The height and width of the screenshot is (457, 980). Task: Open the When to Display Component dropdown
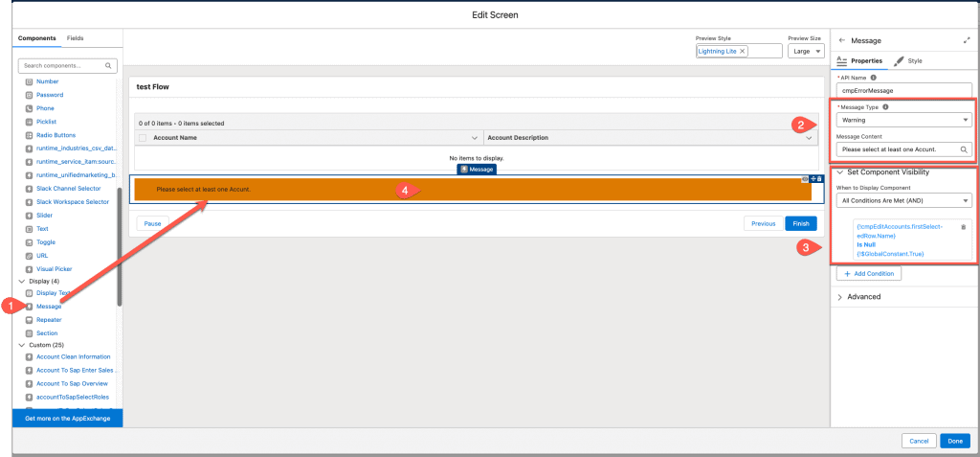click(902, 200)
